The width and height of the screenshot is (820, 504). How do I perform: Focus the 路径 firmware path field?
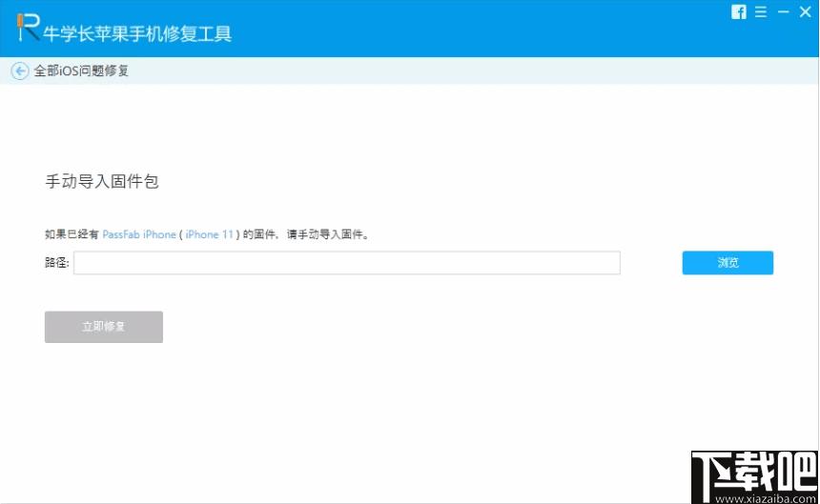[347, 263]
